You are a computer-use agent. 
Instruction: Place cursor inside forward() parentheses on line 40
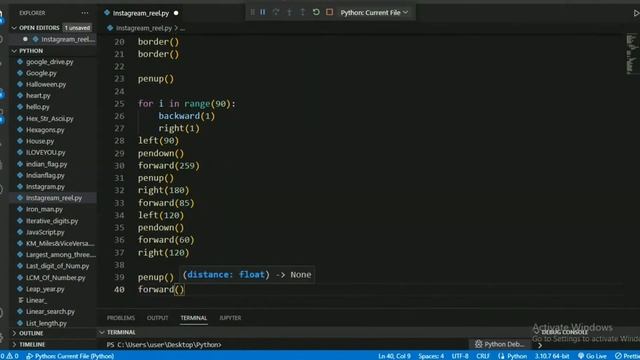coord(179,289)
